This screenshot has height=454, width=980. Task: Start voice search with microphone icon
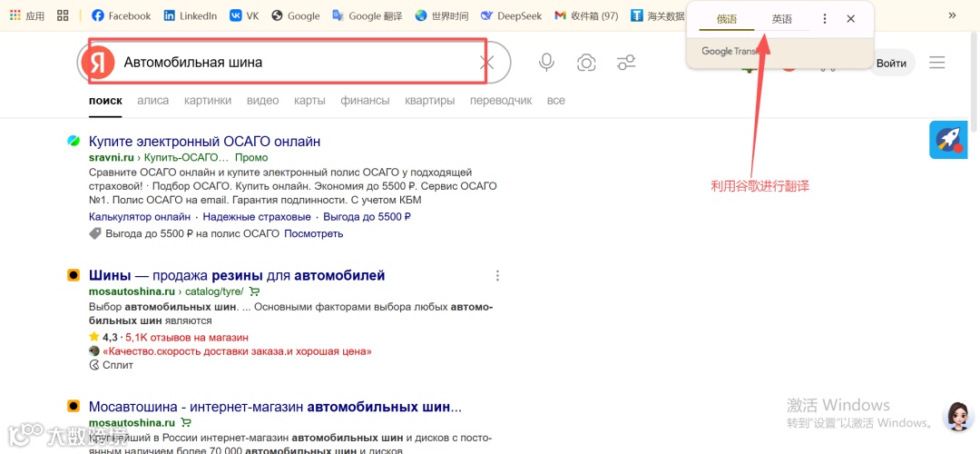[547, 63]
